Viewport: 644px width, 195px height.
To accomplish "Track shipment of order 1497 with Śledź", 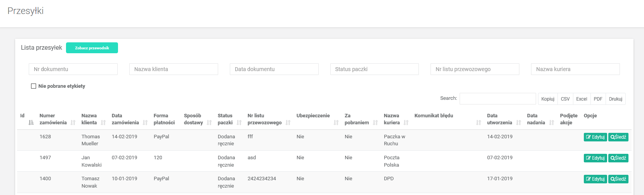I will 618,158.
